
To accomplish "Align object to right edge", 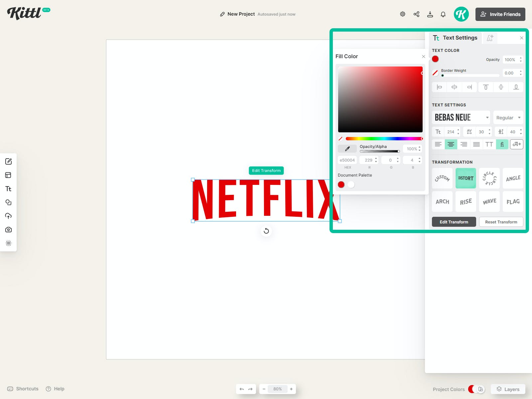I will tap(469, 87).
